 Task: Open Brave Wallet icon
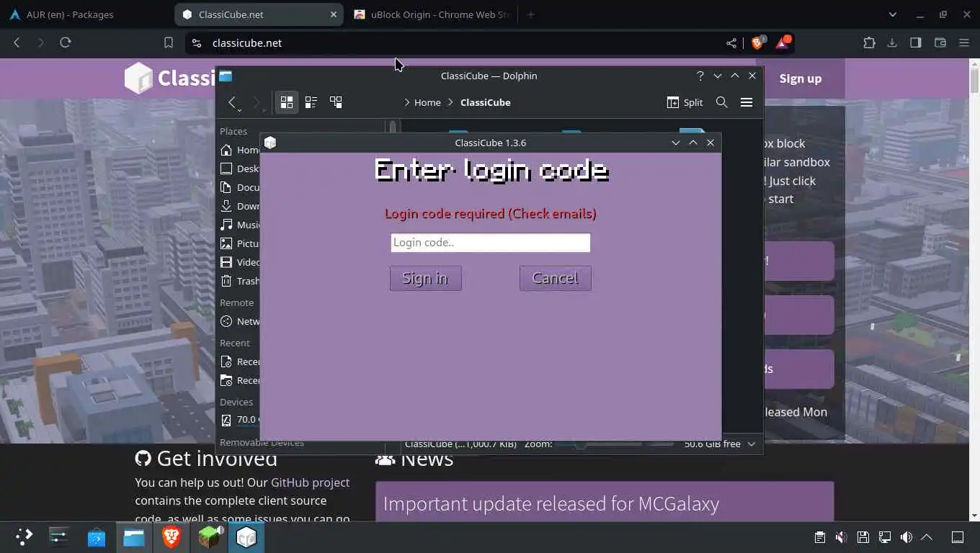coord(940,43)
